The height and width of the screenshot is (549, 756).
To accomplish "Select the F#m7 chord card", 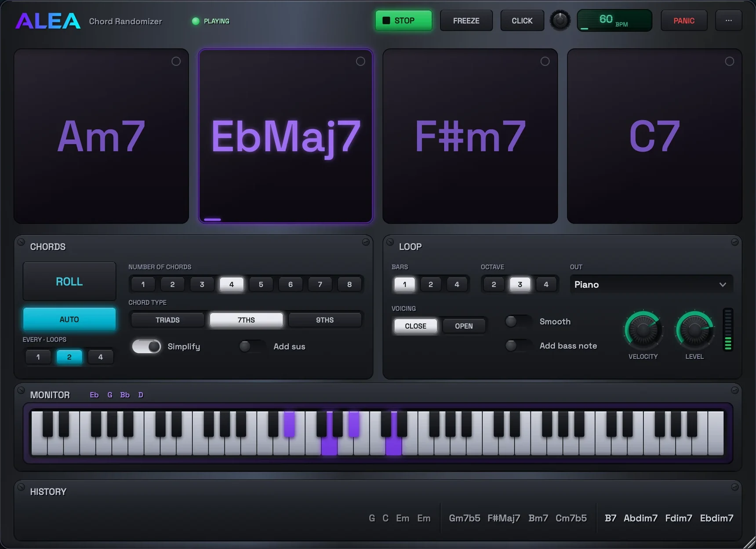I will [x=470, y=136].
